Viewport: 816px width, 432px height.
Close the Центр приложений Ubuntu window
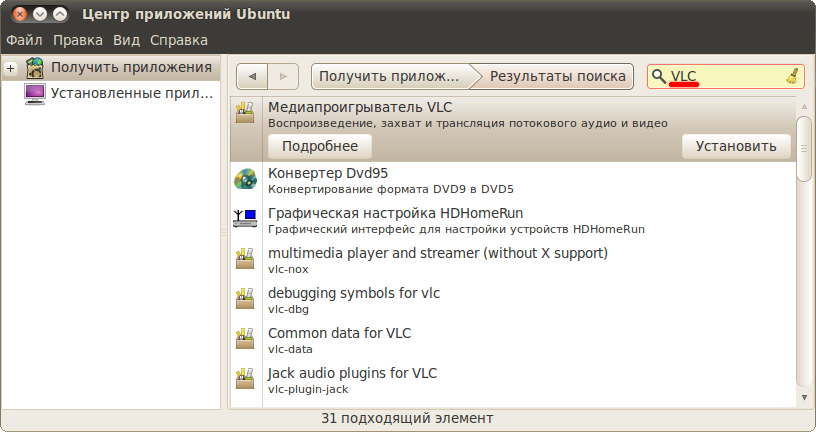pos(20,14)
